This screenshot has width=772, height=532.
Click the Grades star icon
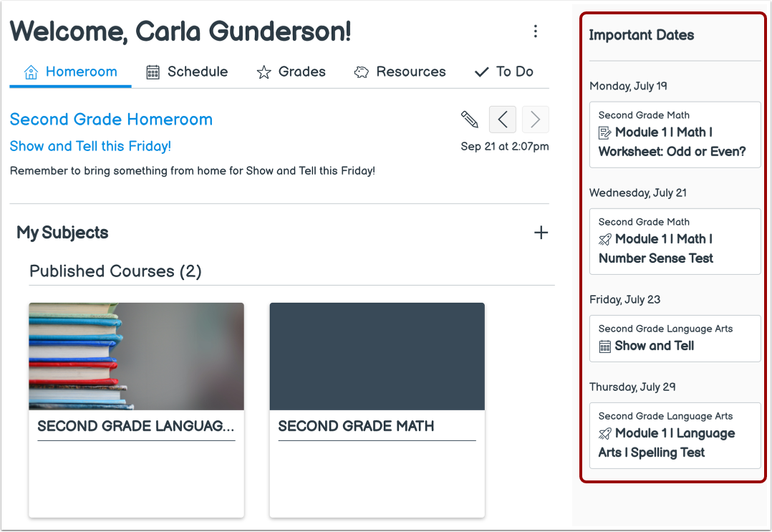pos(264,72)
